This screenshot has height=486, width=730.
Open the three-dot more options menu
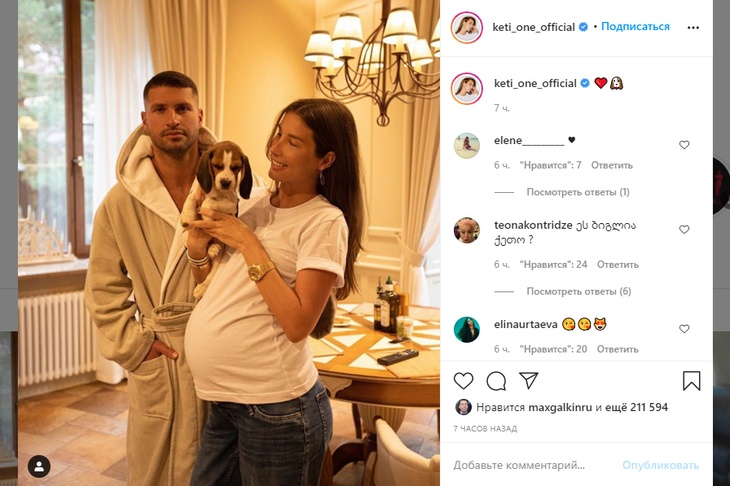(x=693, y=27)
